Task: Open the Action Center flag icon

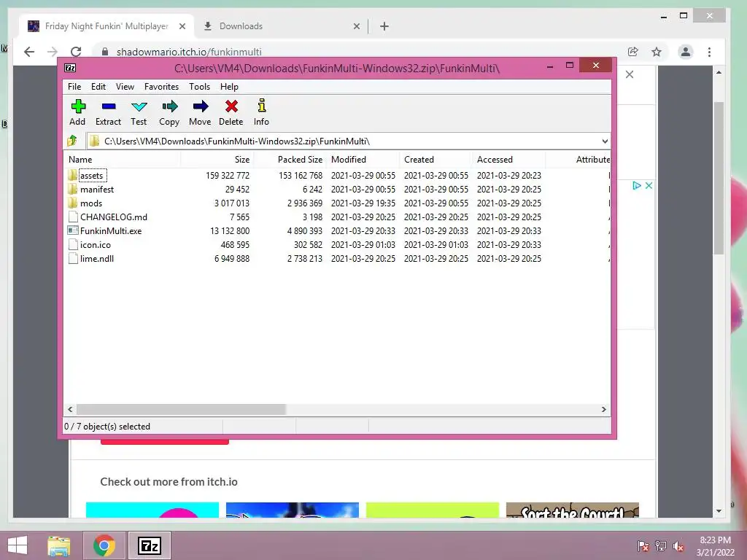Action: pyautogui.click(x=643, y=546)
